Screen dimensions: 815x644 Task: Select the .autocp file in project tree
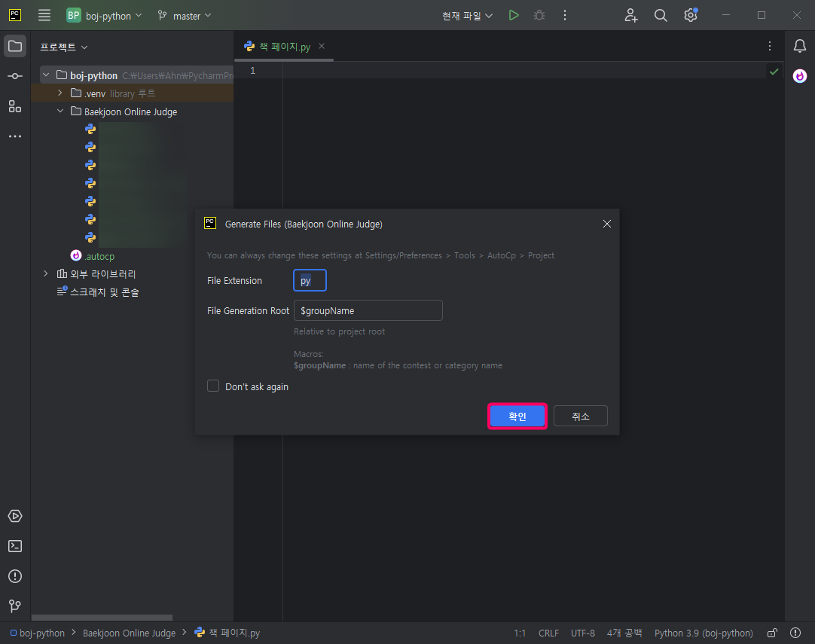93,256
